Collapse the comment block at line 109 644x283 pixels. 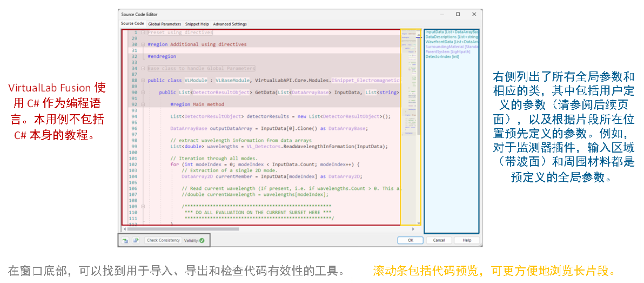coord(143,207)
